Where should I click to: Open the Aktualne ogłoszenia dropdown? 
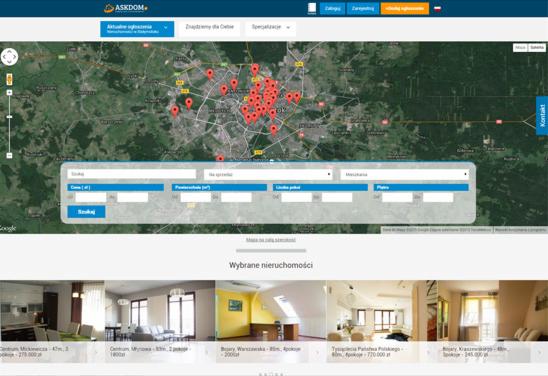(x=137, y=29)
